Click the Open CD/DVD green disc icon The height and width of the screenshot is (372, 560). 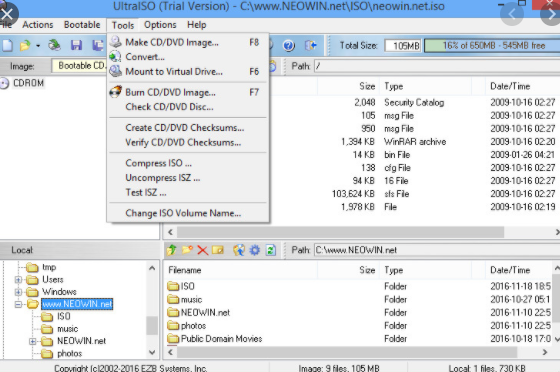pyautogui.click(x=55, y=45)
